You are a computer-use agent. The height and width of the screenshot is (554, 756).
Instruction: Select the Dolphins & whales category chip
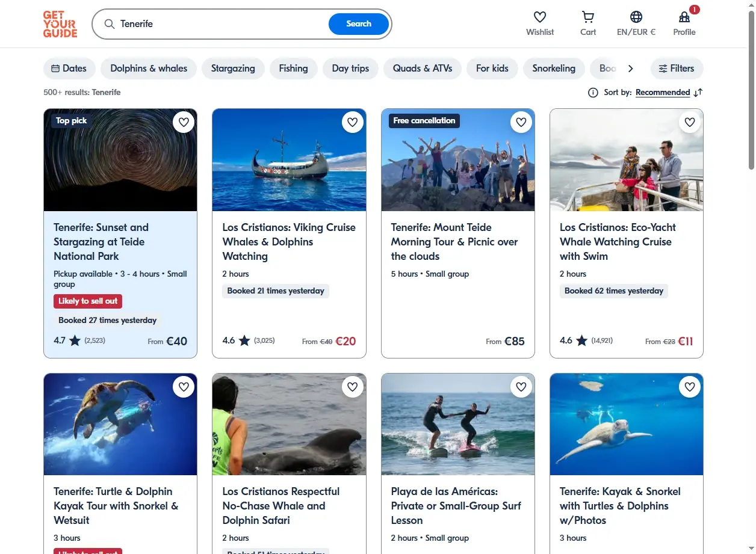pyautogui.click(x=149, y=69)
